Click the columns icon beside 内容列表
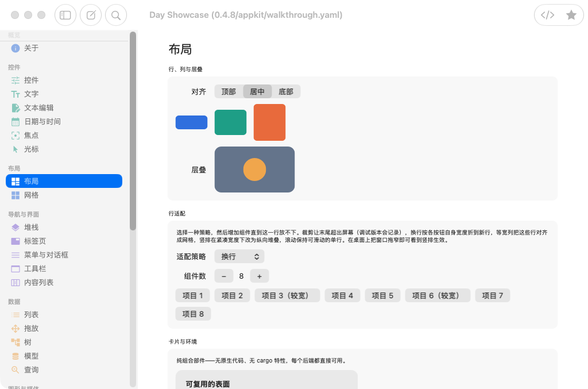This screenshot has width=588, height=389. pyautogui.click(x=16, y=283)
